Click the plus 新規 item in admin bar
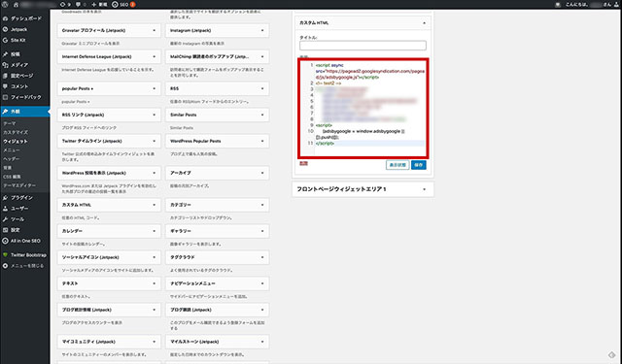Viewport: 622px width, 364px height. (x=99, y=4)
